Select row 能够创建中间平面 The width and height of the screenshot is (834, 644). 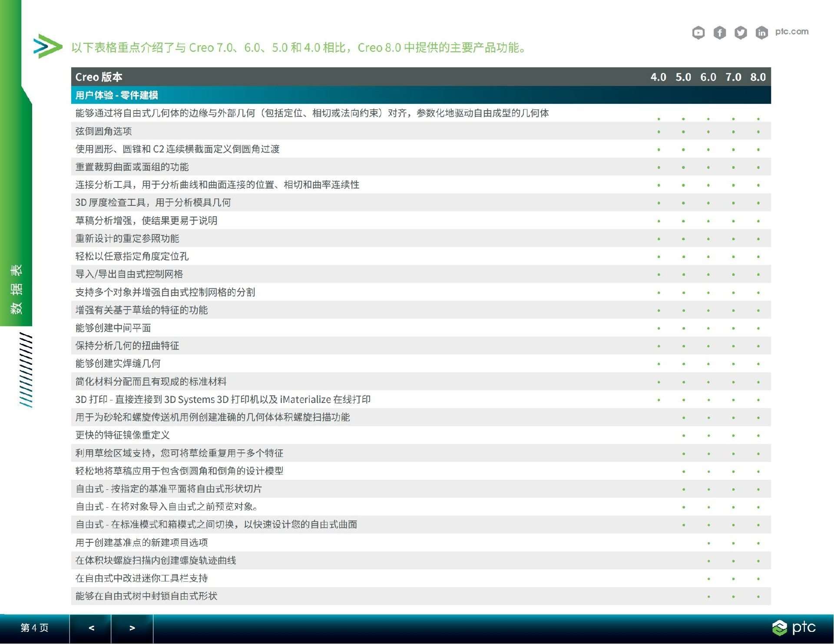point(421,328)
